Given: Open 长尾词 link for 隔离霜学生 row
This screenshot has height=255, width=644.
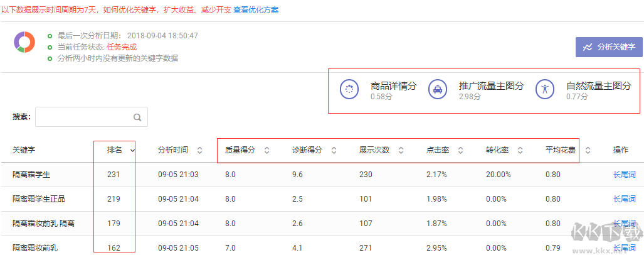Looking at the screenshot, I should [x=624, y=175].
